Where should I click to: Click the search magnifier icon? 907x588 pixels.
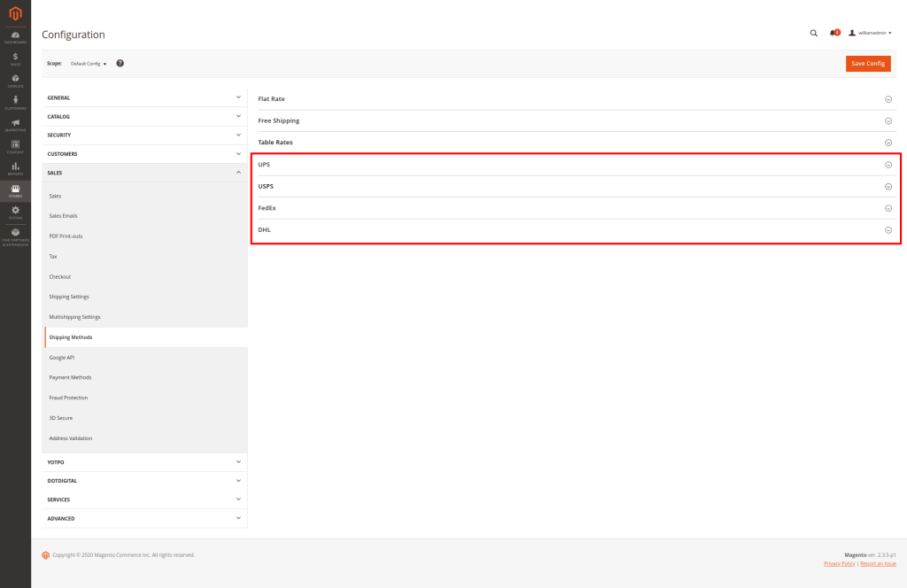(x=814, y=33)
